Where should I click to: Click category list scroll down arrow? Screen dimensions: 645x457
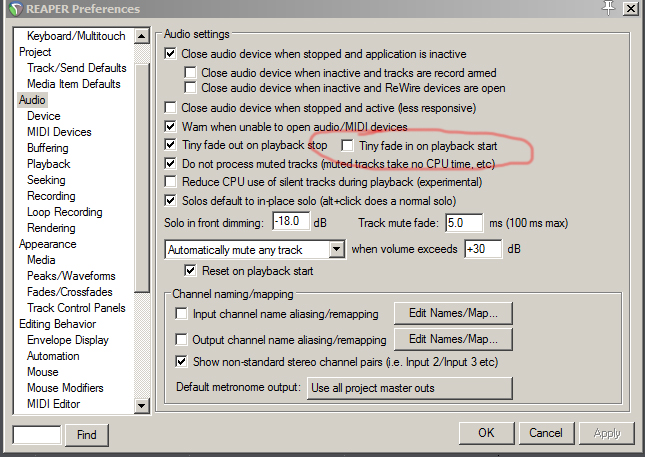click(142, 406)
